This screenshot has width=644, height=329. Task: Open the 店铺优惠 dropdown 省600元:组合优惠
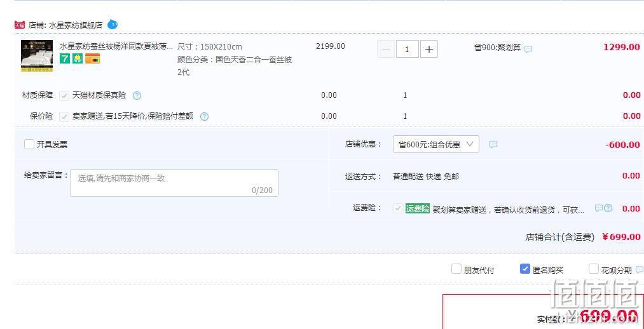(x=435, y=144)
